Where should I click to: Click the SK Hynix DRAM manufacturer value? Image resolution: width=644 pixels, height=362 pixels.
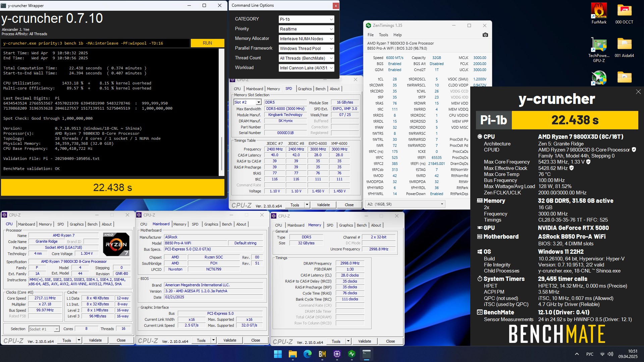[x=285, y=121]
